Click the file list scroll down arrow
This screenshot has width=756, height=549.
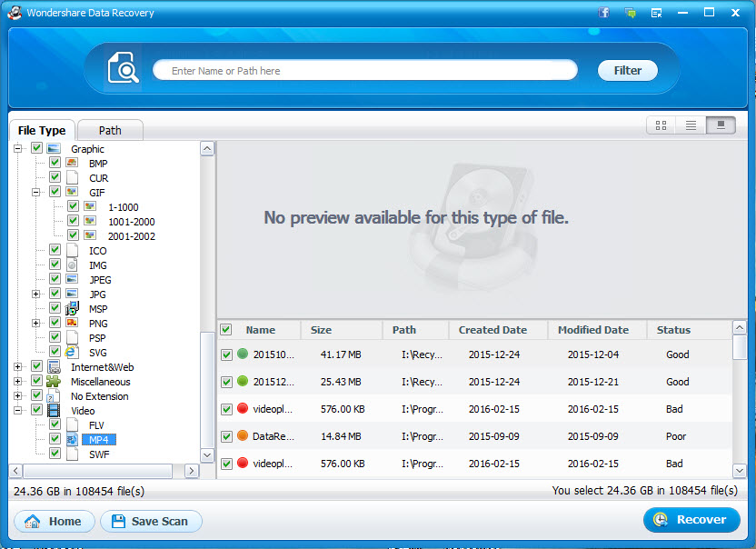click(739, 470)
